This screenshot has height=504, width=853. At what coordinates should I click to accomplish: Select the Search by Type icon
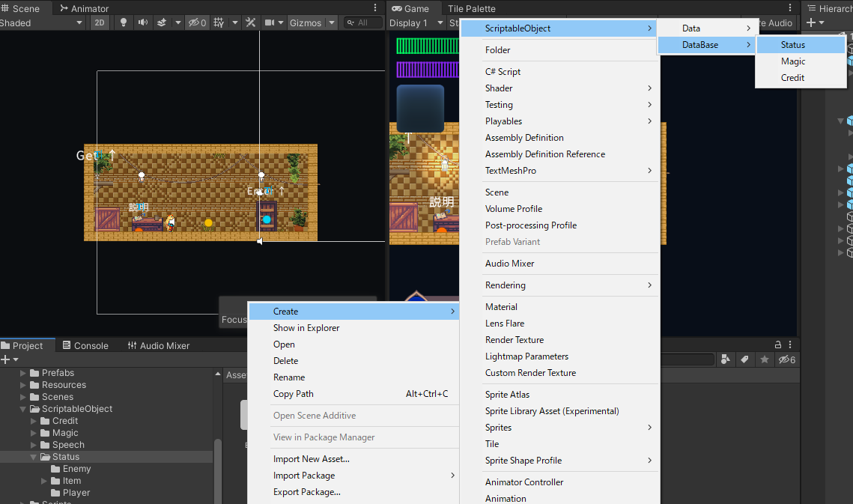(726, 359)
